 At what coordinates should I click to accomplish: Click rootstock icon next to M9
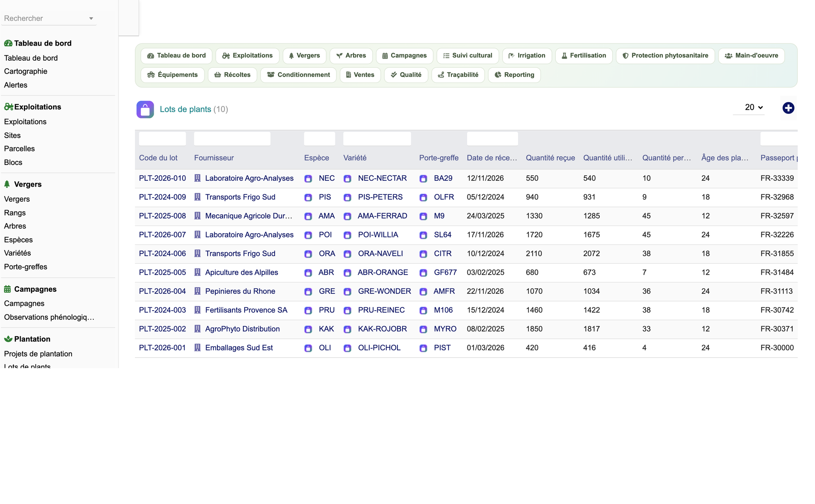click(423, 216)
